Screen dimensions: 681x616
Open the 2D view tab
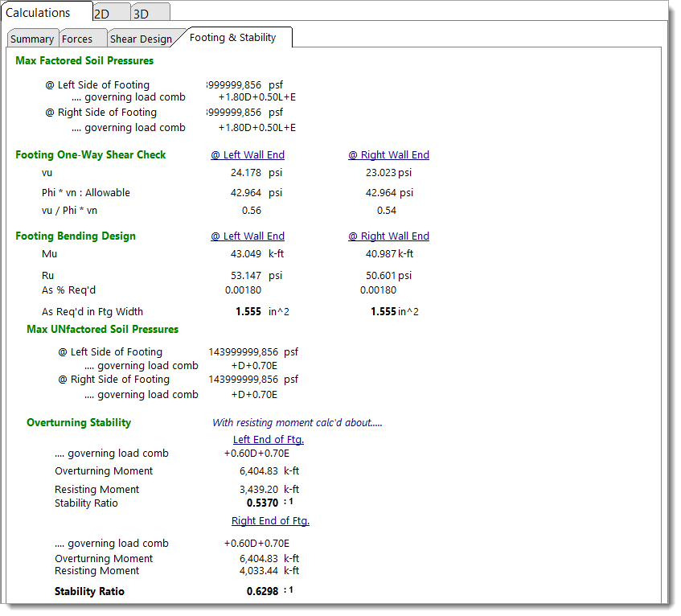point(102,14)
